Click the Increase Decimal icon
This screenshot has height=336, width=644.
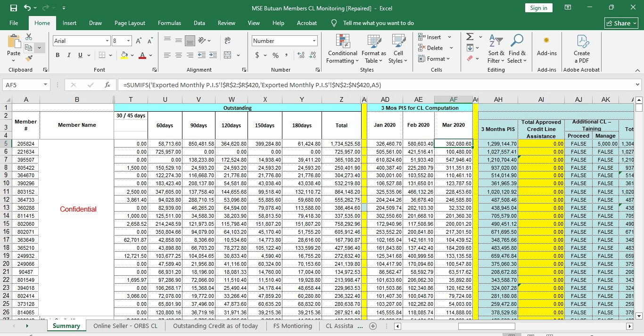301,55
